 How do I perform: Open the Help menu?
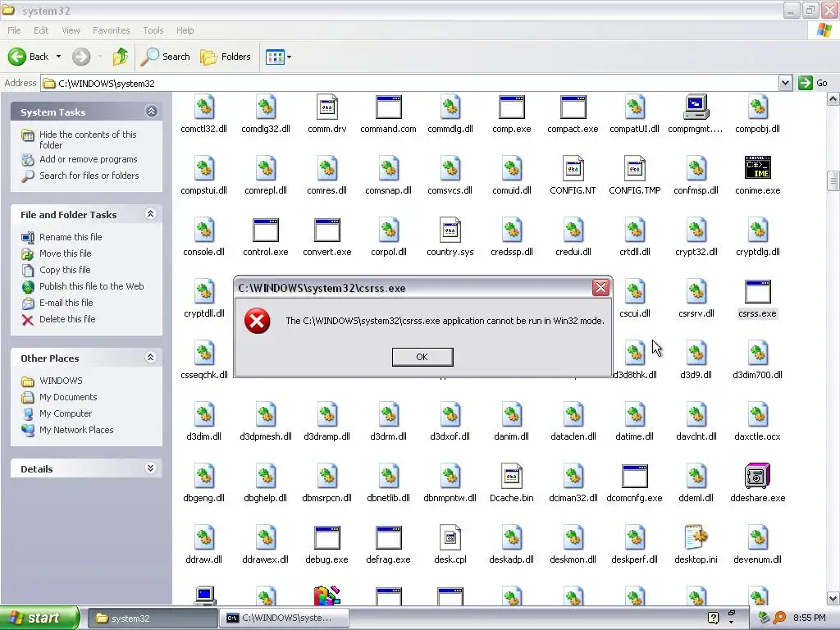click(185, 30)
